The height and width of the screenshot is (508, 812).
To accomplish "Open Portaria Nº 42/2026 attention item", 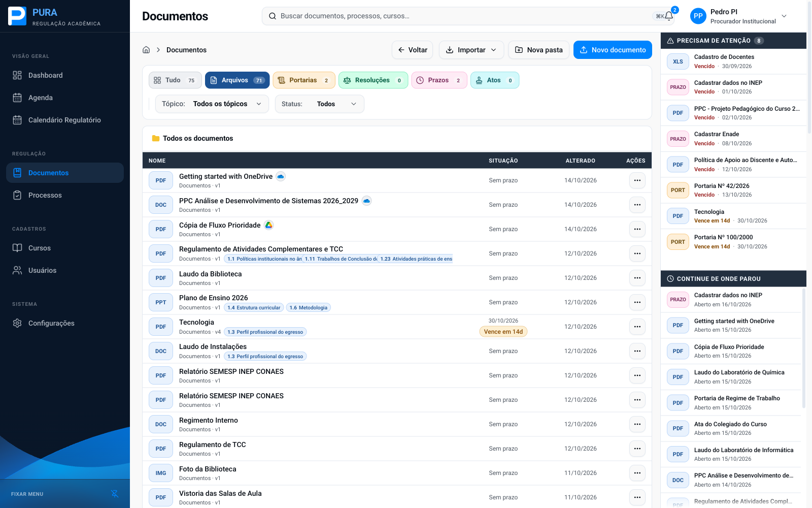I will click(733, 190).
